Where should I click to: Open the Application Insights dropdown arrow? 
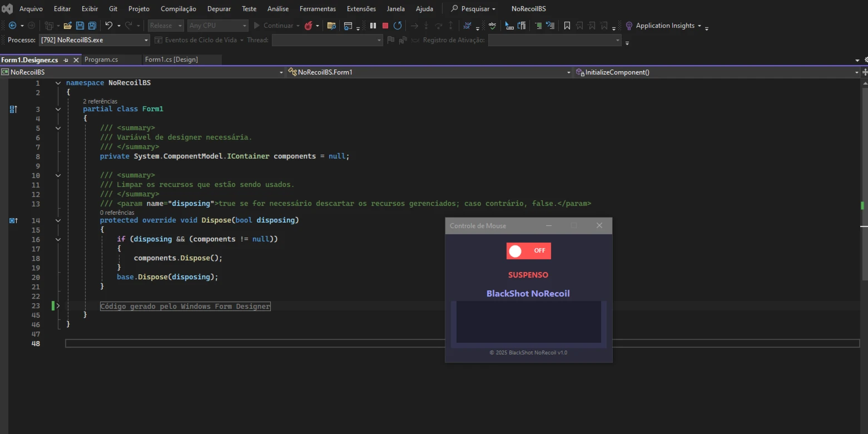pyautogui.click(x=700, y=26)
